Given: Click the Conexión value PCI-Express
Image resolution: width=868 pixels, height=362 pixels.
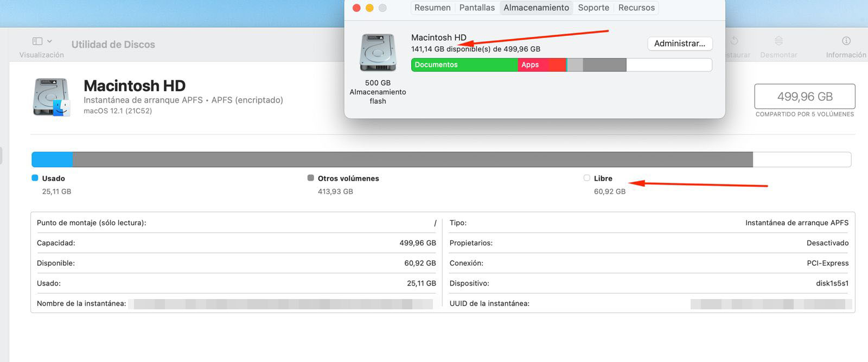Looking at the screenshot, I should 828,263.
